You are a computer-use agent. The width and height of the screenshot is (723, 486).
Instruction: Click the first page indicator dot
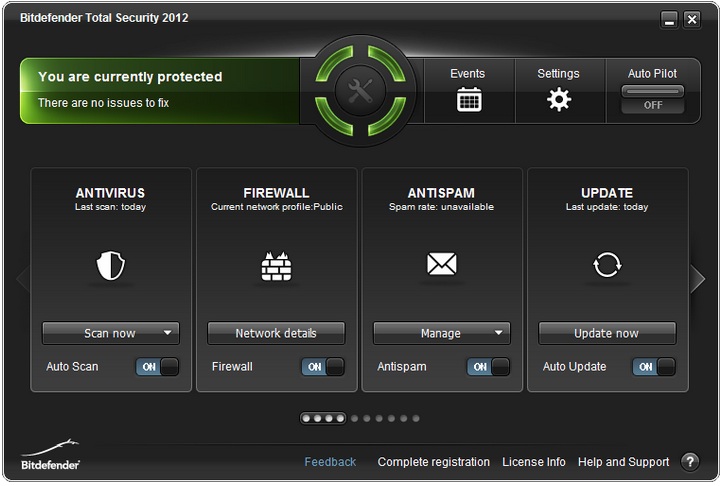pos(306,418)
